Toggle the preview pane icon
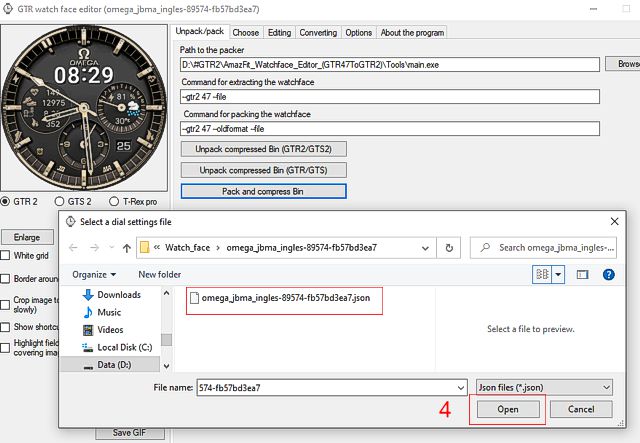Image resolution: width=640 pixels, height=443 pixels. tap(582, 275)
